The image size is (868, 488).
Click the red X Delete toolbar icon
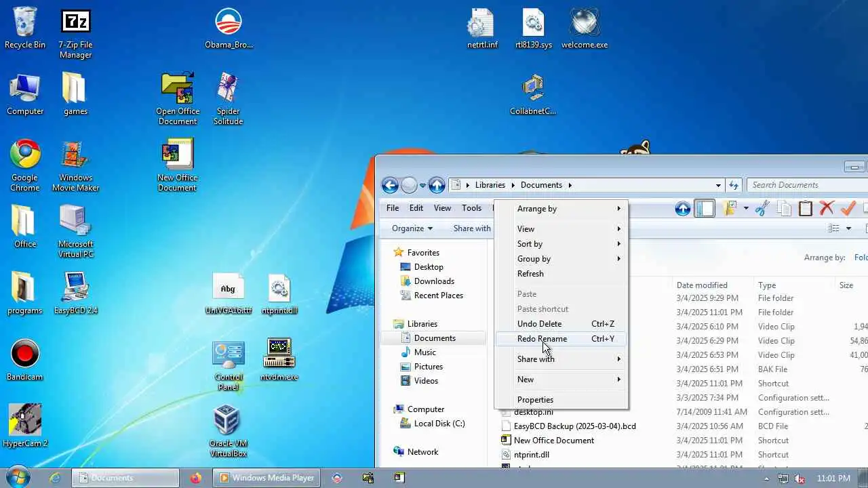pos(827,209)
